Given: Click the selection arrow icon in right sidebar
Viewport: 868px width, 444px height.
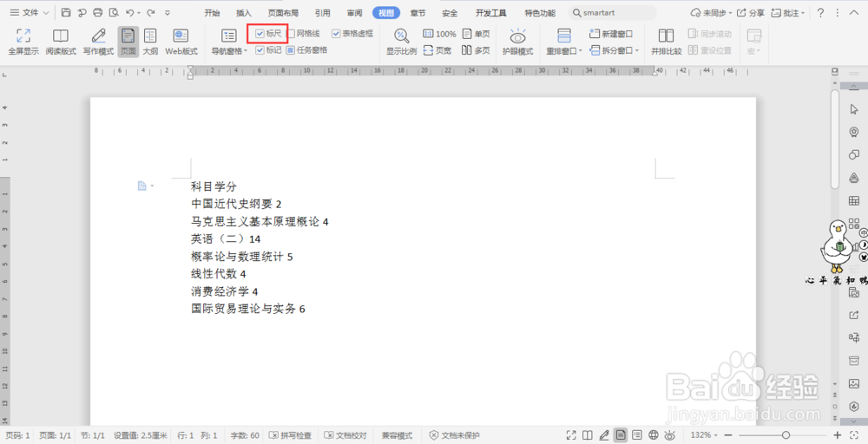Looking at the screenshot, I should [854, 109].
